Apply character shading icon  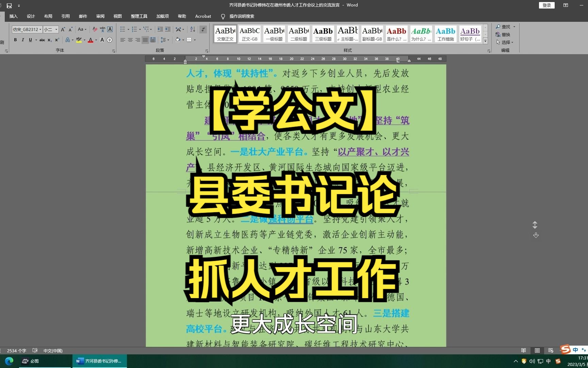(102, 40)
